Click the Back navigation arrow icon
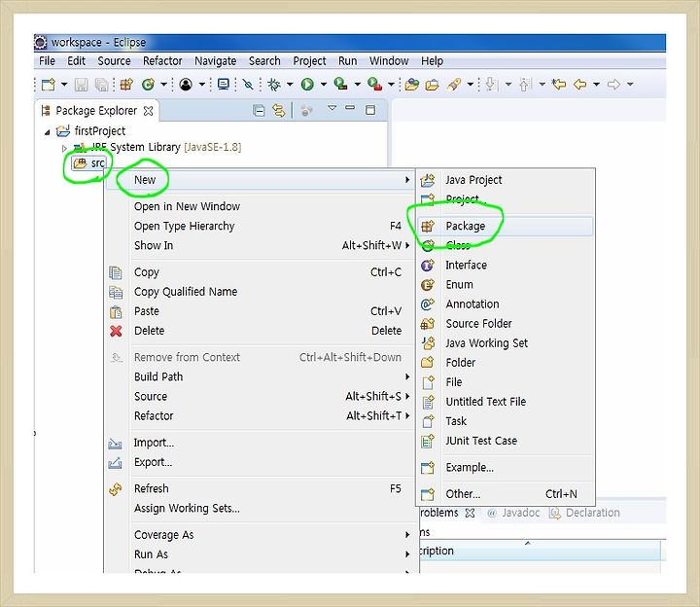The width and height of the screenshot is (700, 607). coord(579,84)
